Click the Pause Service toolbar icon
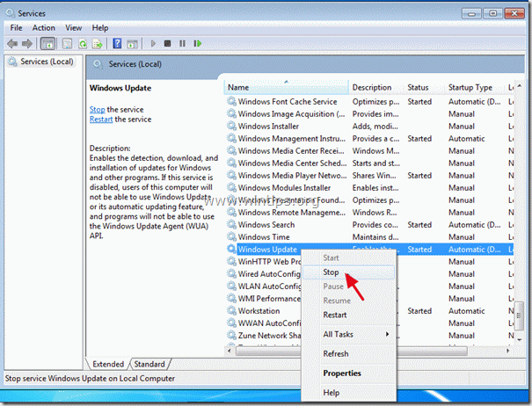Image resolution: width=532 pixels, height=406 pixels. (x=184, y=42)
